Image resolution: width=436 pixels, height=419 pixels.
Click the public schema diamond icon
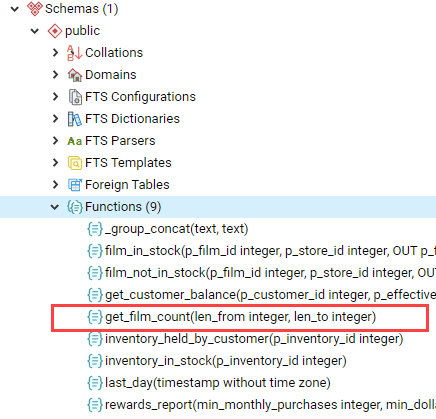point(54,31)
